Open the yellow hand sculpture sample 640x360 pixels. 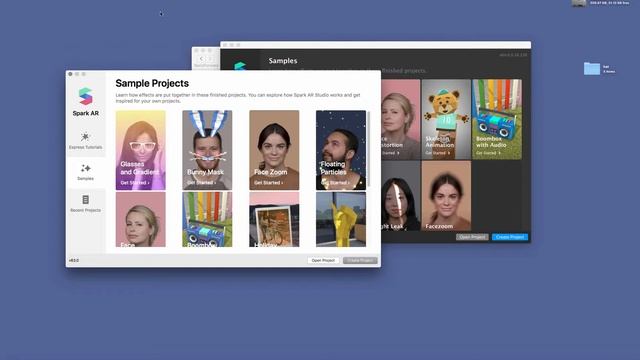(341, 220)
